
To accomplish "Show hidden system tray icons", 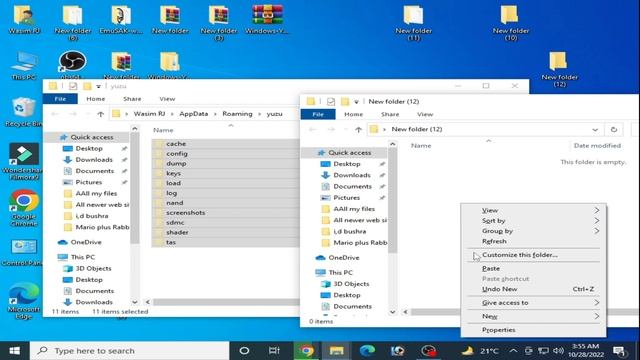I will pyautogui.click(x=513, y=351).
